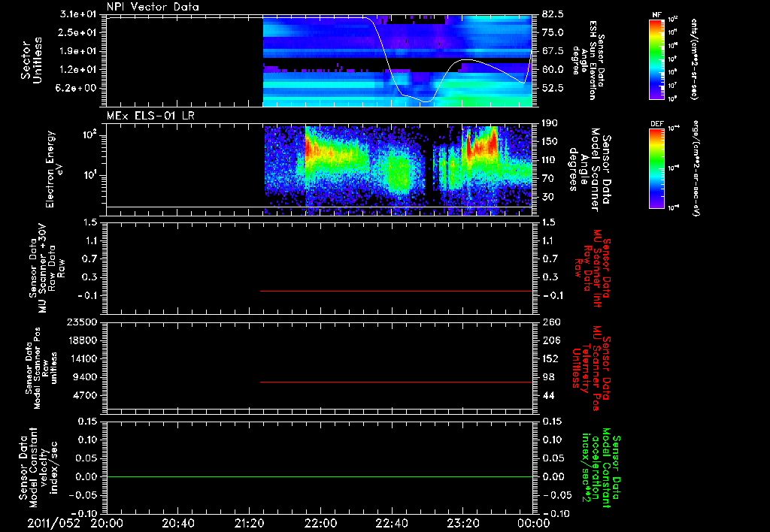770x532 pixels.
Task: Click the '67.5' elevation tick label
Action: (553, 51)
